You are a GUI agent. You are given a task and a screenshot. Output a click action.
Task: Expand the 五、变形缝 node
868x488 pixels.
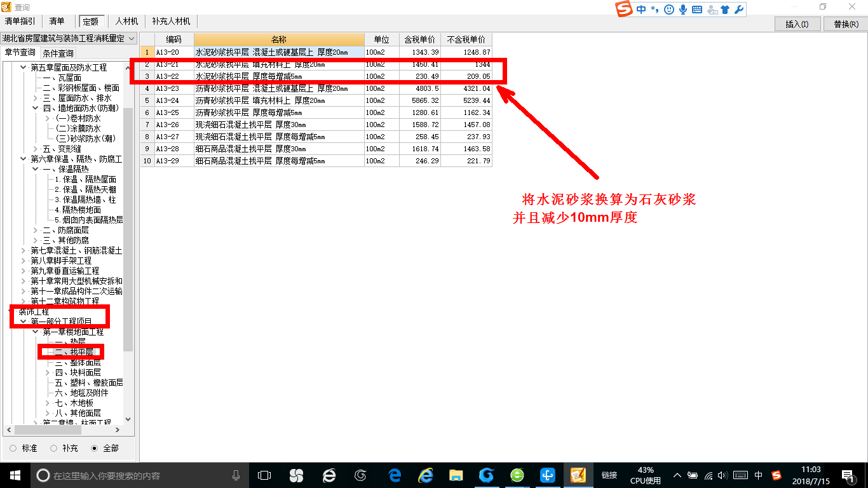click(x=36, y=149)
